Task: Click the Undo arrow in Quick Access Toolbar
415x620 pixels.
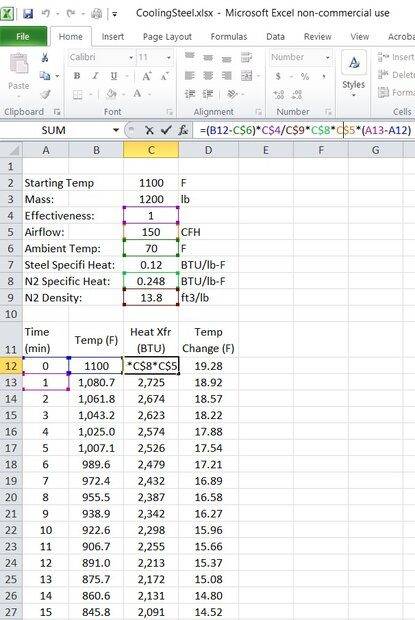Action: pos(46,14)
